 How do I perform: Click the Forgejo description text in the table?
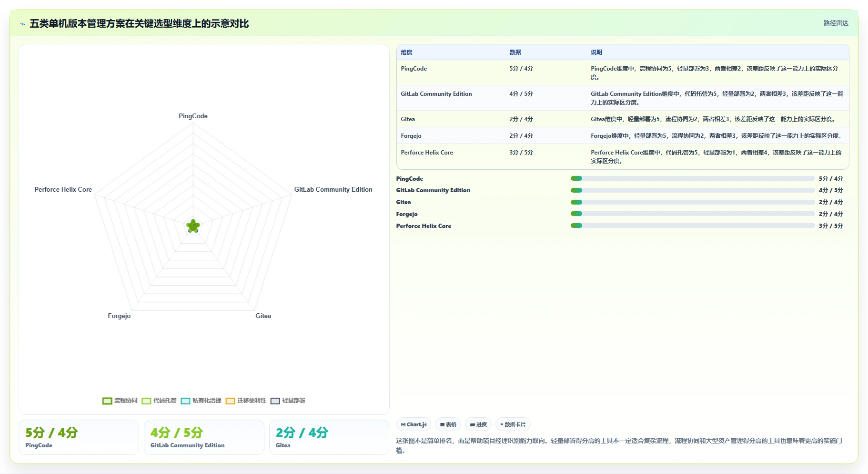point(717,136)
